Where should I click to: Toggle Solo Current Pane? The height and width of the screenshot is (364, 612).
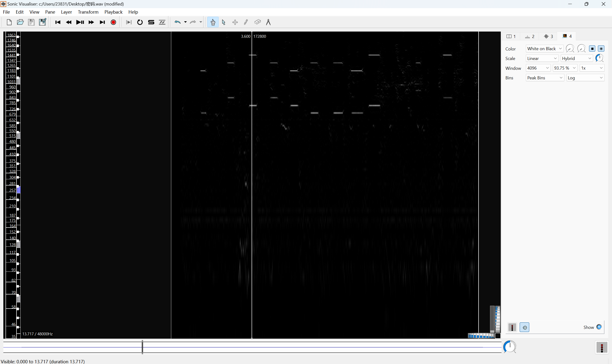151,22
